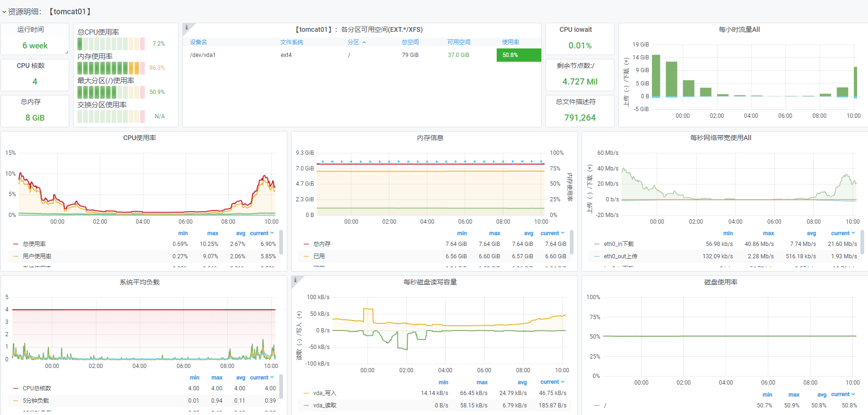Click the 最大分区(/)使用率 bar gauge
Image resolution: width=868 pixels, height=415 pixels.
pos(111,92)
